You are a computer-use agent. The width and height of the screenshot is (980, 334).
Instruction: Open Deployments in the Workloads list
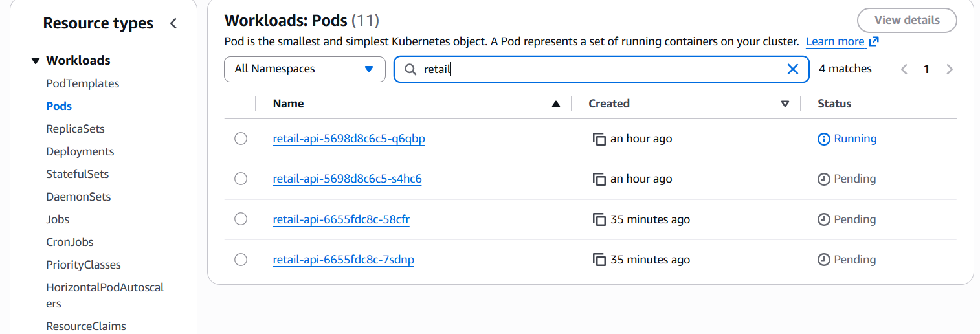click(80, 151)
